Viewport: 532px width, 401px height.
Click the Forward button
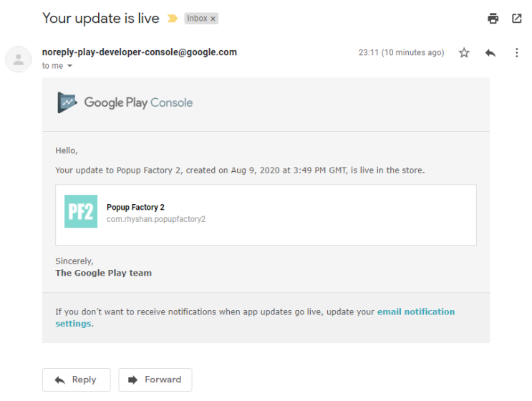point(155,380)
